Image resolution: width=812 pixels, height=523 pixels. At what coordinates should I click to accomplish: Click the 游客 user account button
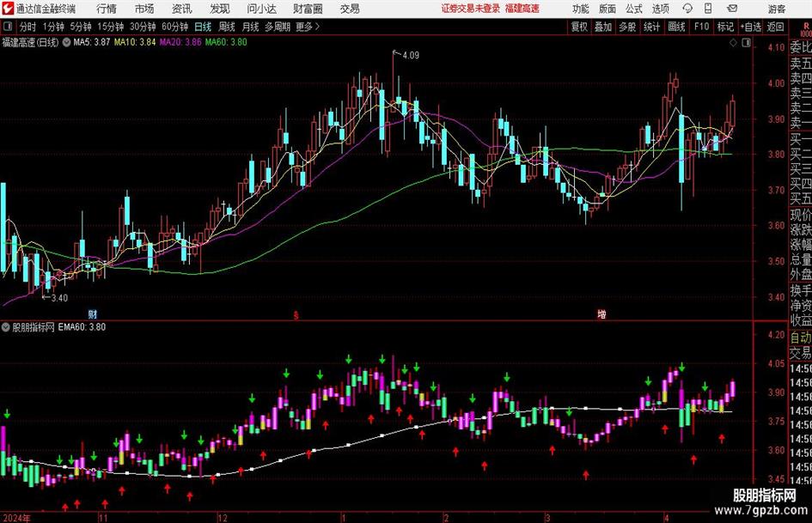tap(776, 9)
